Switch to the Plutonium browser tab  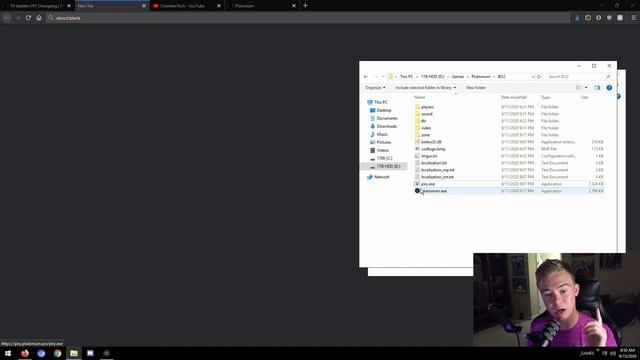click(x=262, y=6)
